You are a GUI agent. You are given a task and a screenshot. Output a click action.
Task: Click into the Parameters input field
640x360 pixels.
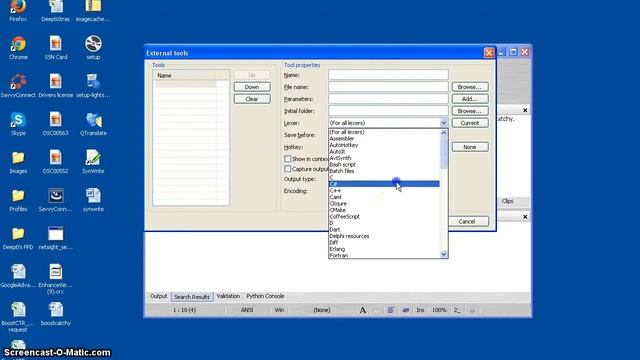tap(388, 99)
